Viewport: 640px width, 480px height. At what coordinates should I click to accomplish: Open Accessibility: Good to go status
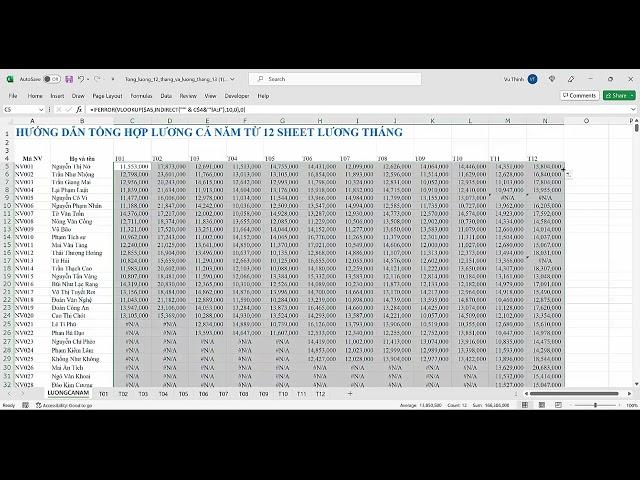point(64,405)
